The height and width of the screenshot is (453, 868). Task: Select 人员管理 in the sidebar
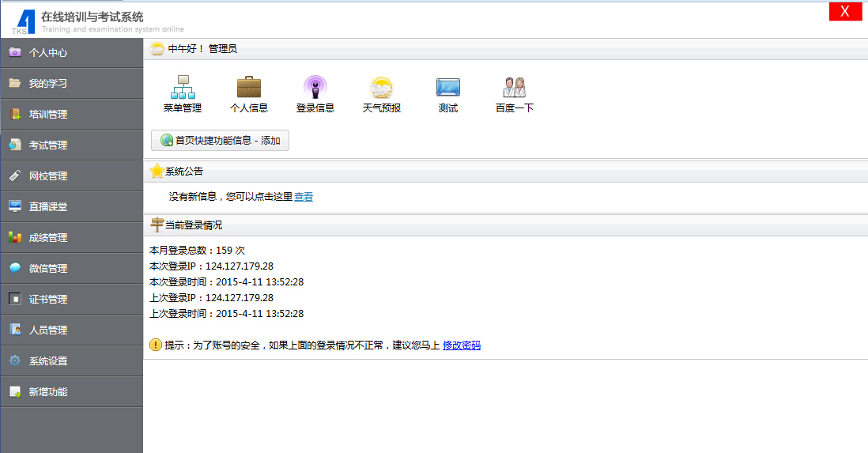point(72,330)
